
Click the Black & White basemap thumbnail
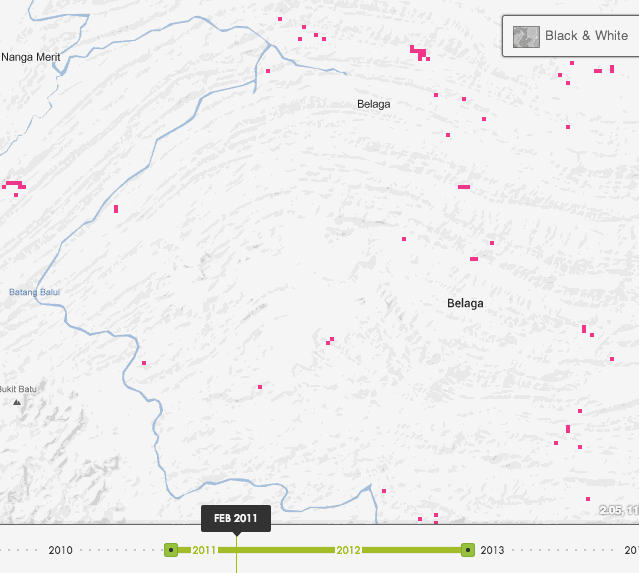[526, 36]
